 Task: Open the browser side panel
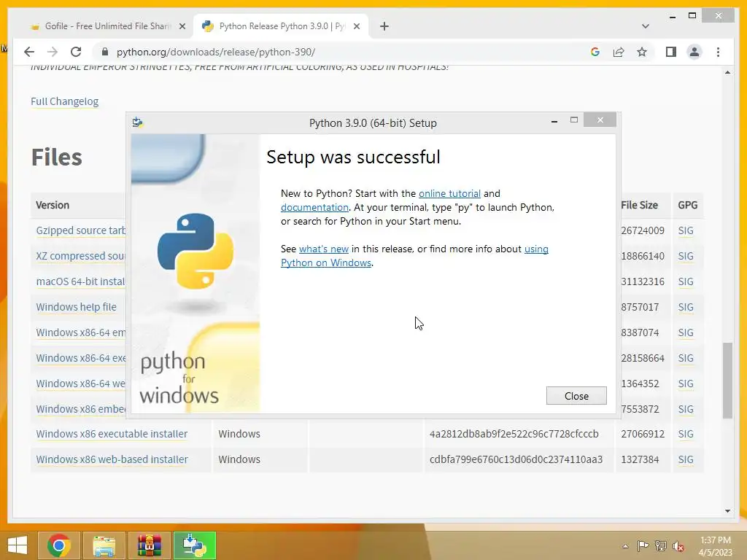[671, 52]
